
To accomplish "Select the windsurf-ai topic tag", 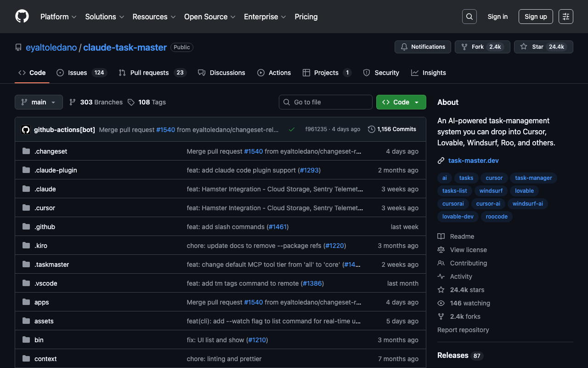I will tap(527, 204).
